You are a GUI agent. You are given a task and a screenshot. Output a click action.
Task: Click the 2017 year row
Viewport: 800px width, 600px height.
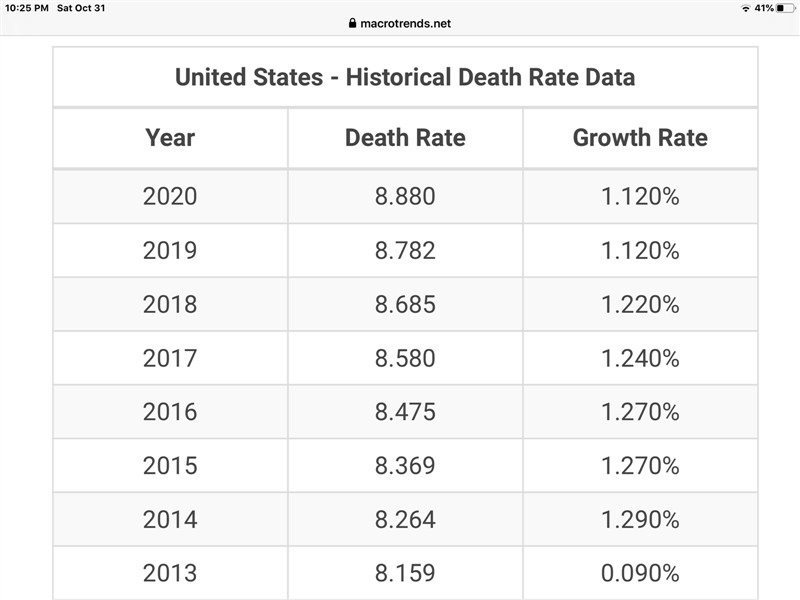coord(170,358)
